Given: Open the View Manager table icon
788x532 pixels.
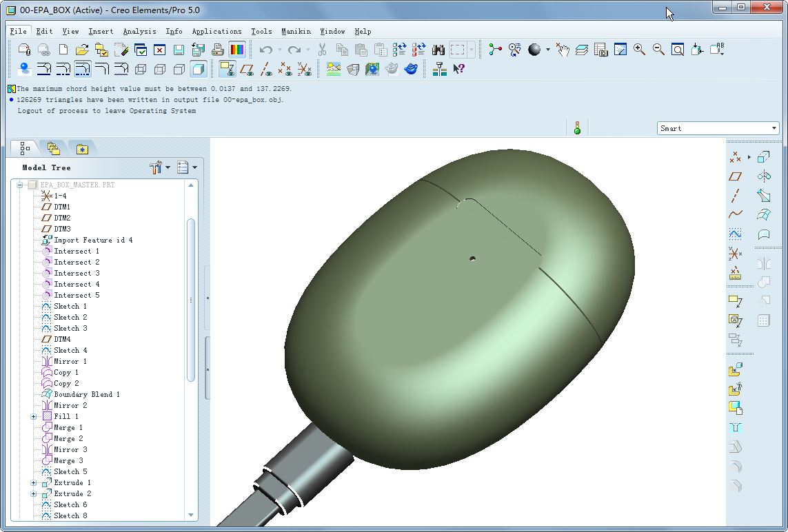Looking at the screenshot, I should [601, 49].
